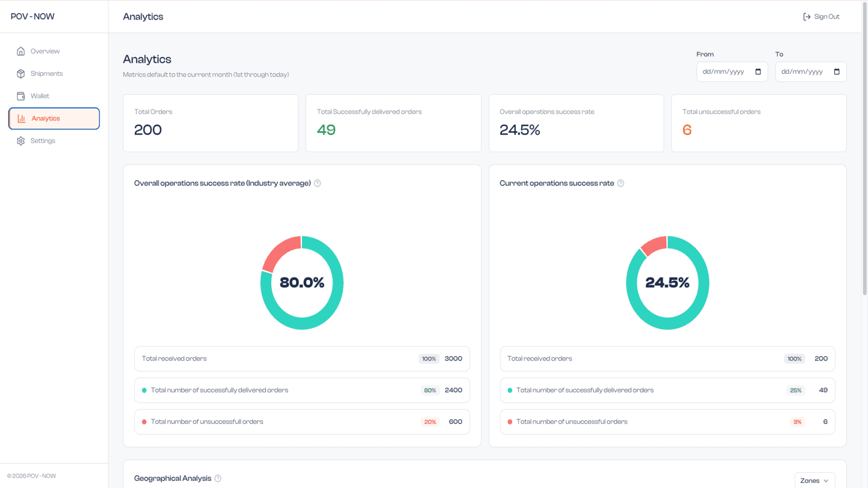Expand the Zones dropdown

click(x=815, y=480)
